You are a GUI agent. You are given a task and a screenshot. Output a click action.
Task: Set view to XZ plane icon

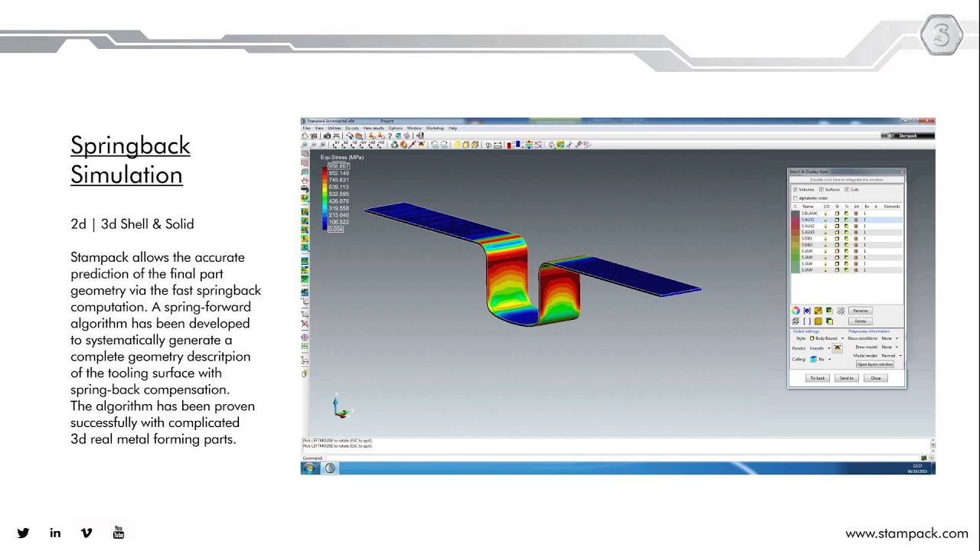tap(345, 145)
